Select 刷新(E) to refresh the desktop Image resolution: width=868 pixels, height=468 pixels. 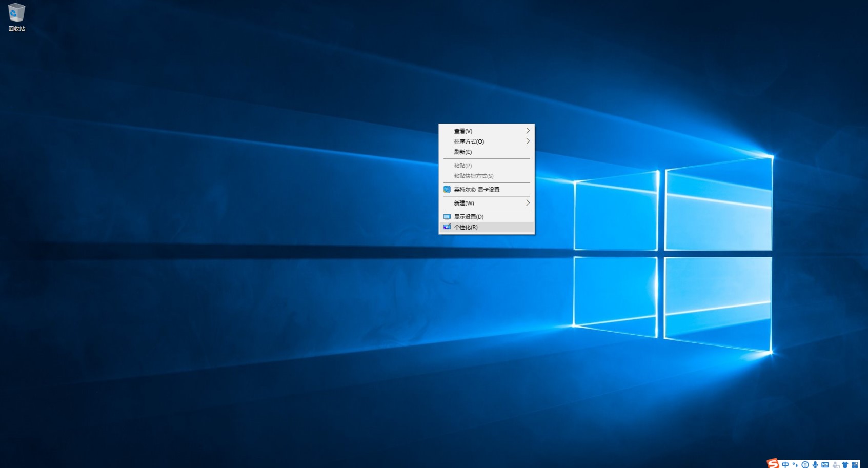tap(487, 152)
